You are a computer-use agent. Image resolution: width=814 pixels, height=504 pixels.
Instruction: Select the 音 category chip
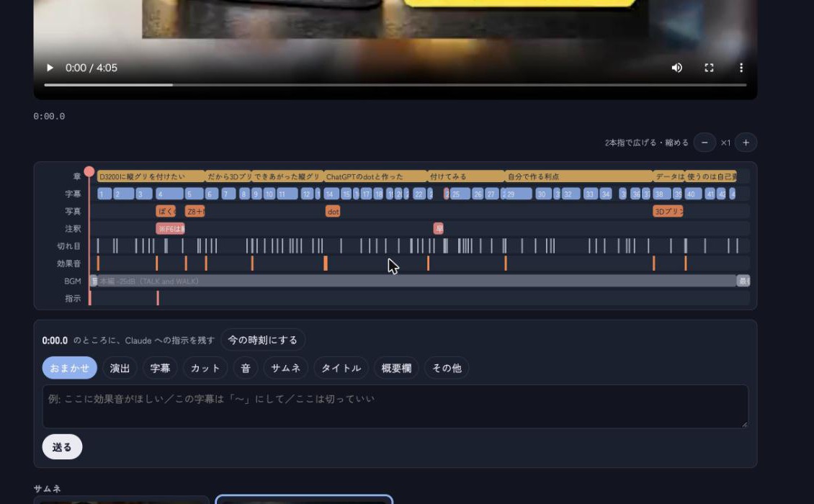246,368
